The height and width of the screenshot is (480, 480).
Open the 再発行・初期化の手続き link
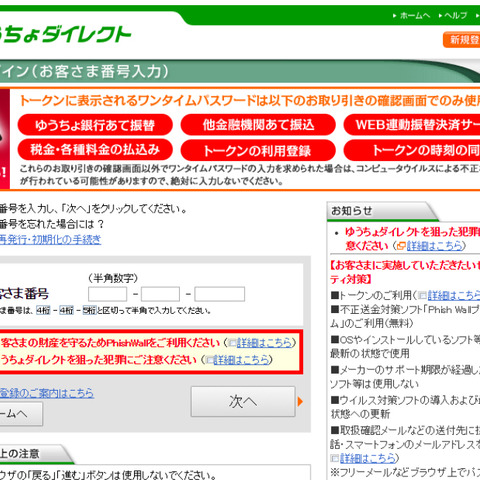click(x=50, y=239)
